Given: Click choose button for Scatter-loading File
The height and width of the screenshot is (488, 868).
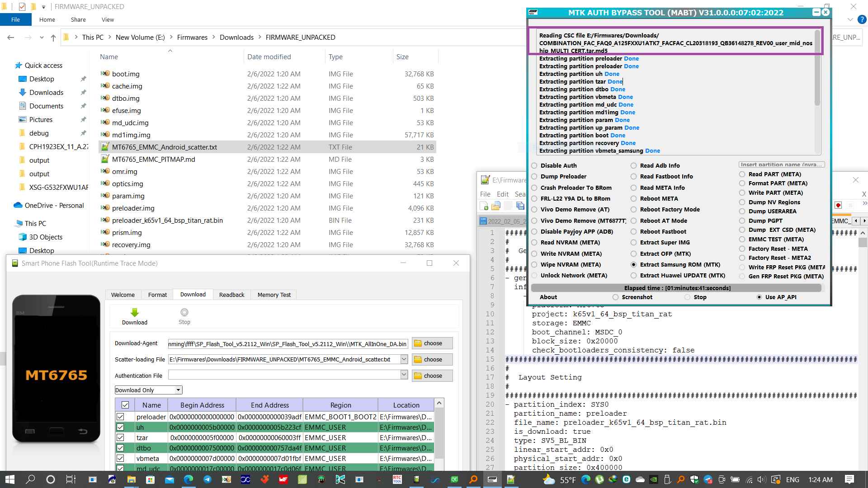Looking at the screenshot, I should point(432,359).
